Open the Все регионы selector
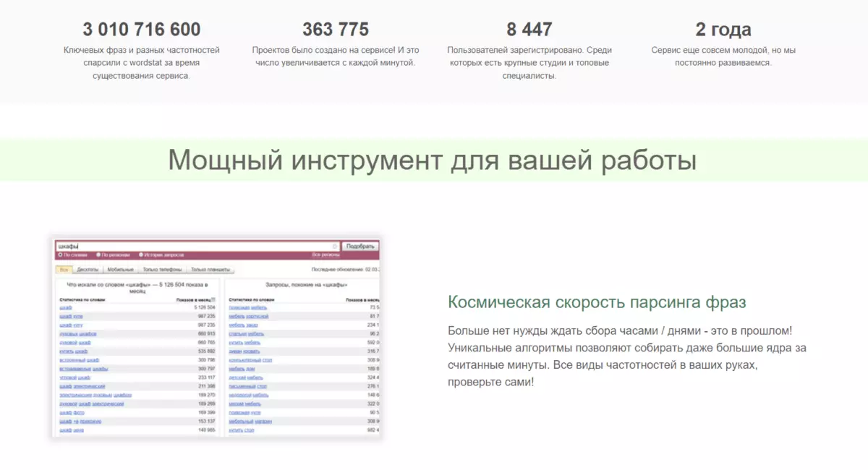868x470 pixels. click(x=325, y=255)
